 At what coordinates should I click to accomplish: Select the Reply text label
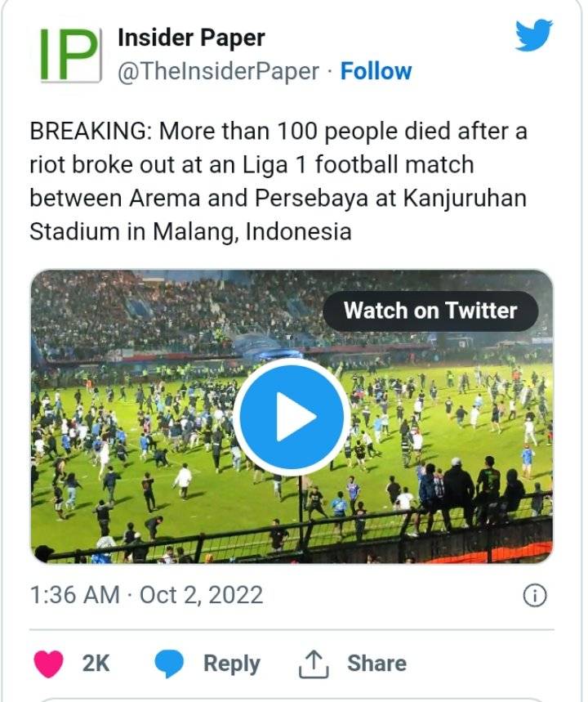click(231, 664)
